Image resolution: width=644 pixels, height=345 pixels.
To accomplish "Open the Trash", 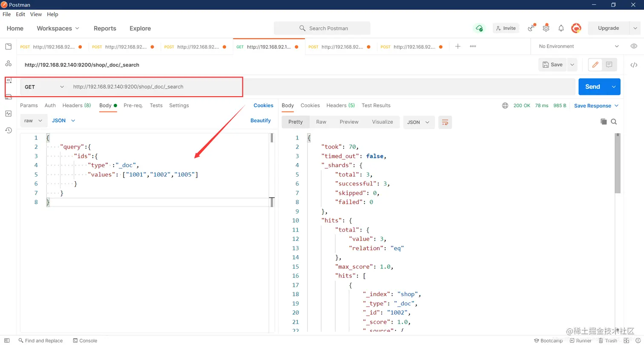I will (608, 340).
